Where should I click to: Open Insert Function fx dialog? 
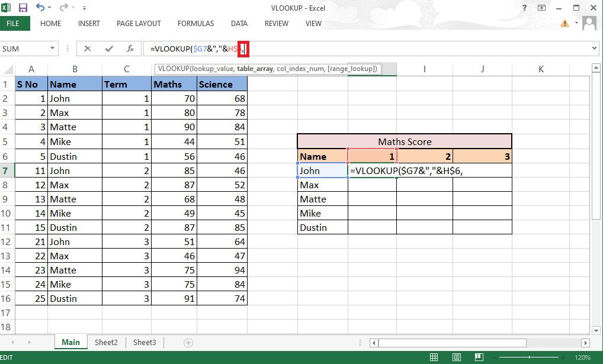coord(130,49)
